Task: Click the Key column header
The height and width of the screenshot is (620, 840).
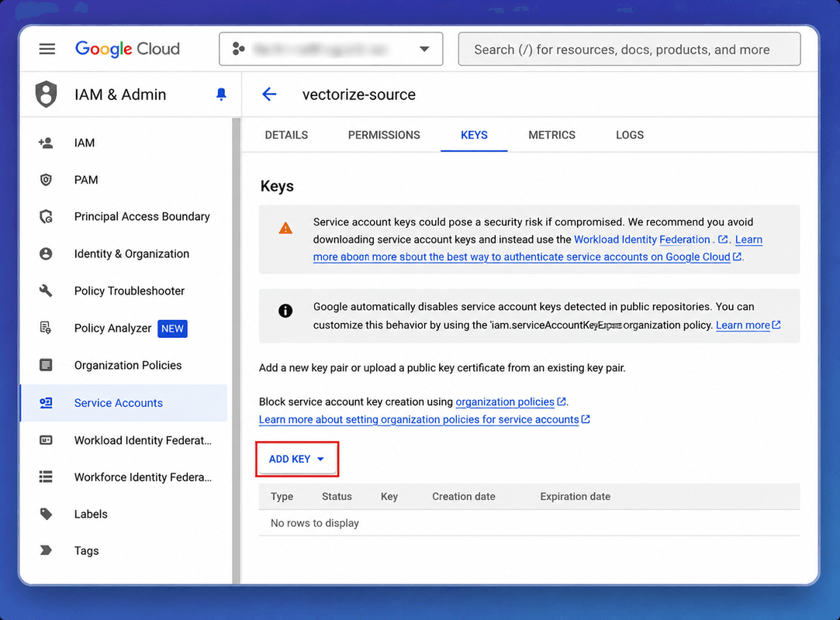Action: [389, 496]
